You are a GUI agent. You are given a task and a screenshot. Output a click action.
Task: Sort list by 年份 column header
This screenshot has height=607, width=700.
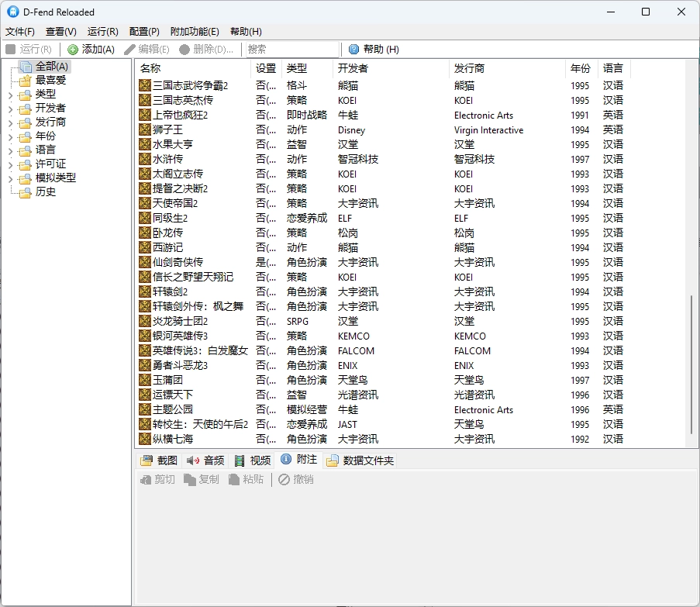pos(581,69)
